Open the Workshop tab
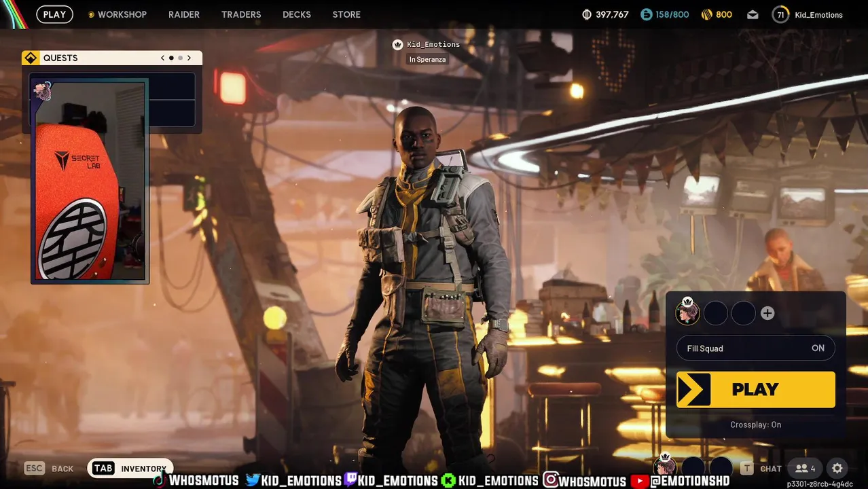The width and height of the screenshot is (868, 489). pos(117,14)
